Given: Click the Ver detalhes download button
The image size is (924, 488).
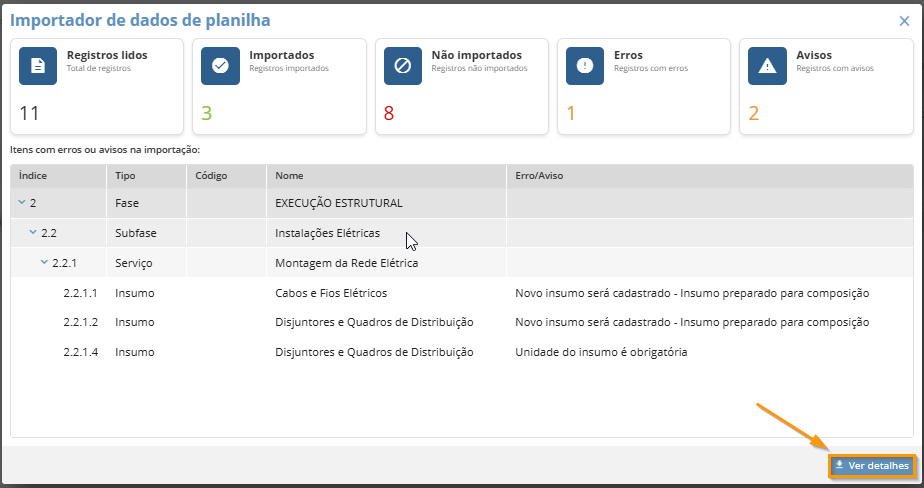Looking at the screenshot, I should [x=871, y=466].
